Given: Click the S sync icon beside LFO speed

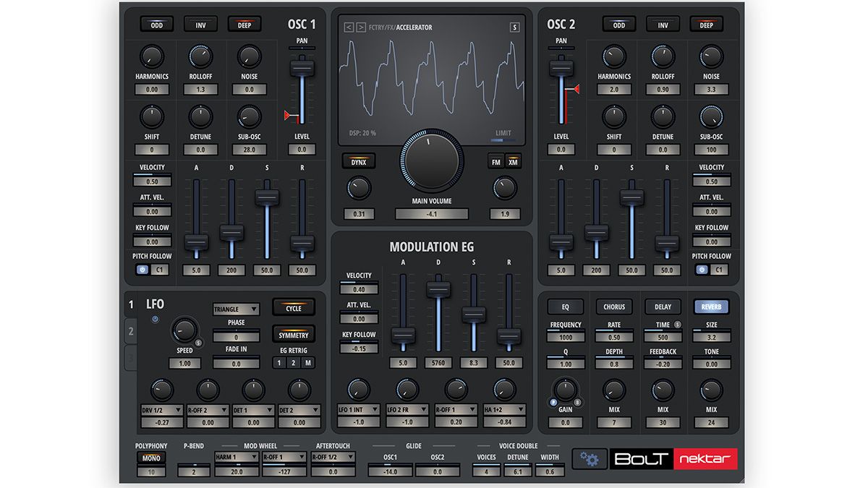Looking at the screenshot, I should [198, 342].
